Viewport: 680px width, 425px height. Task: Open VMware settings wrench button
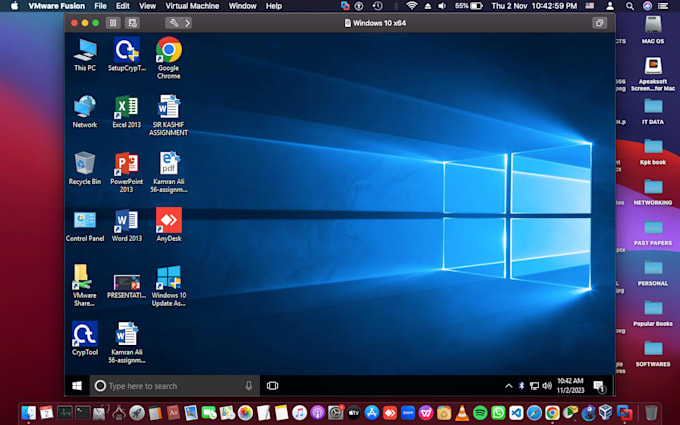pyautogui.click(x=173, y=23)
